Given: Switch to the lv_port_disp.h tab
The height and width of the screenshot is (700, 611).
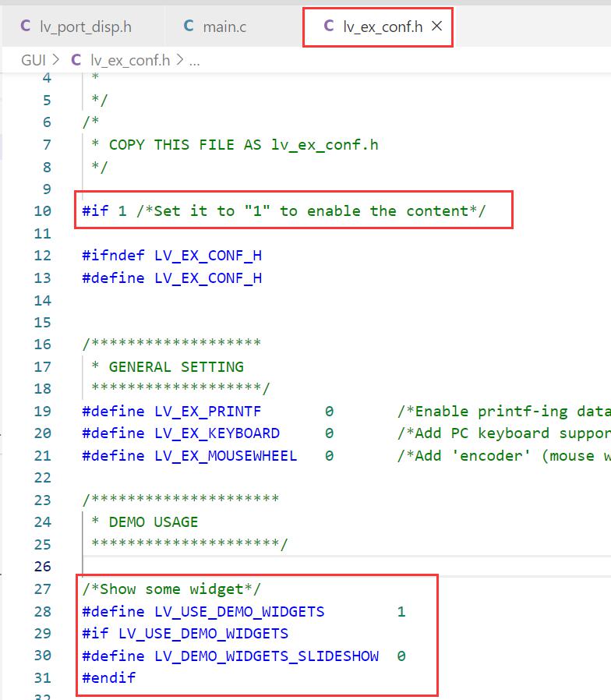Looking at the screenshot, I should [x=83, y=27].
